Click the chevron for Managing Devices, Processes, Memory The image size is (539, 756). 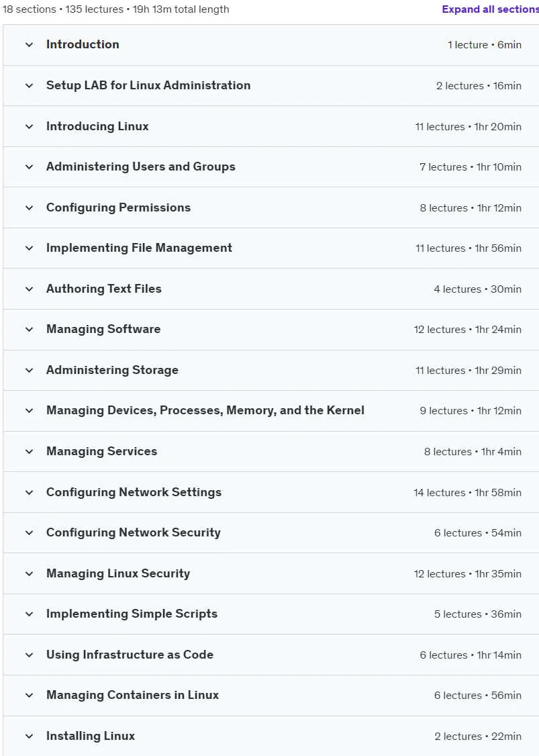pos(30,411)
